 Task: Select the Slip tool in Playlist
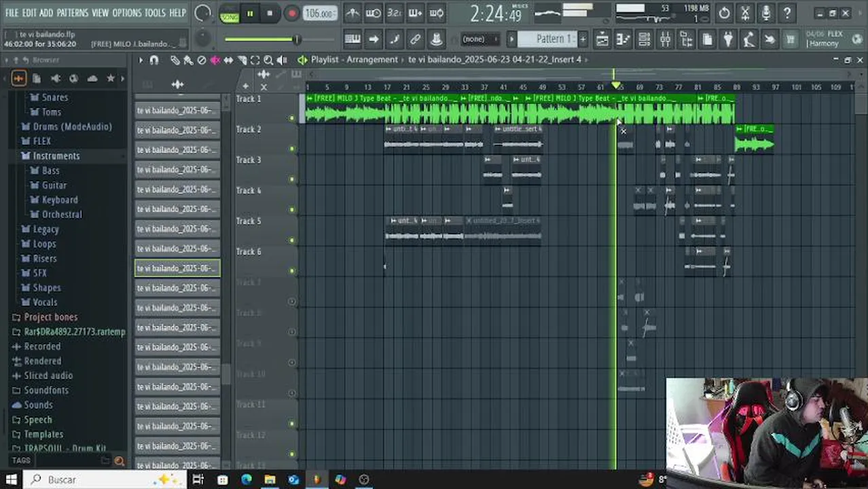228,60
